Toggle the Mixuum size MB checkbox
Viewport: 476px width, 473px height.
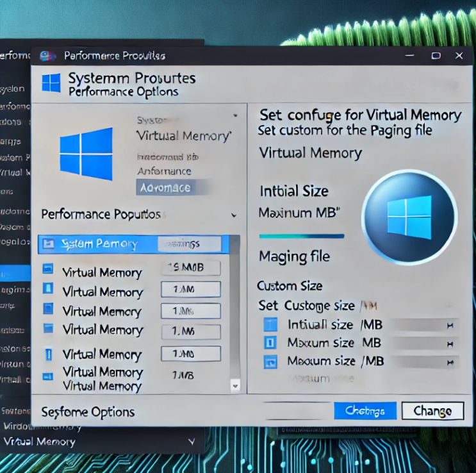tap(270, 343)
